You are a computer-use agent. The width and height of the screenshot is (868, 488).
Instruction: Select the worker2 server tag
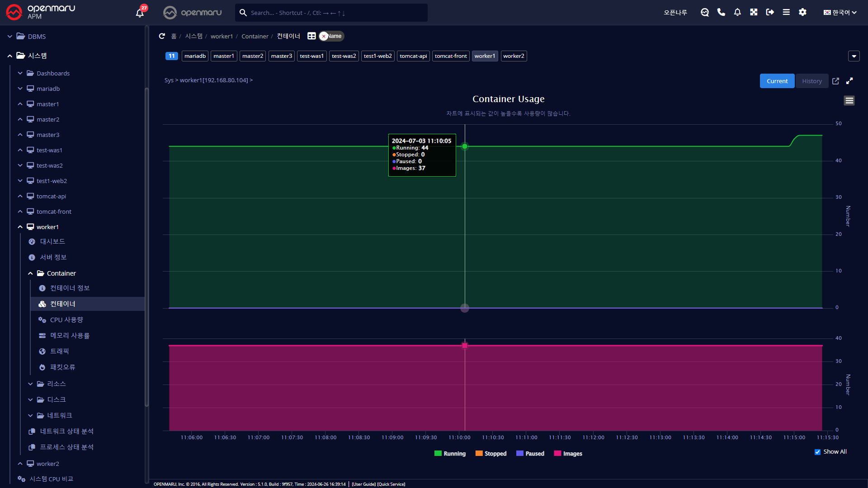coord(514,56)
